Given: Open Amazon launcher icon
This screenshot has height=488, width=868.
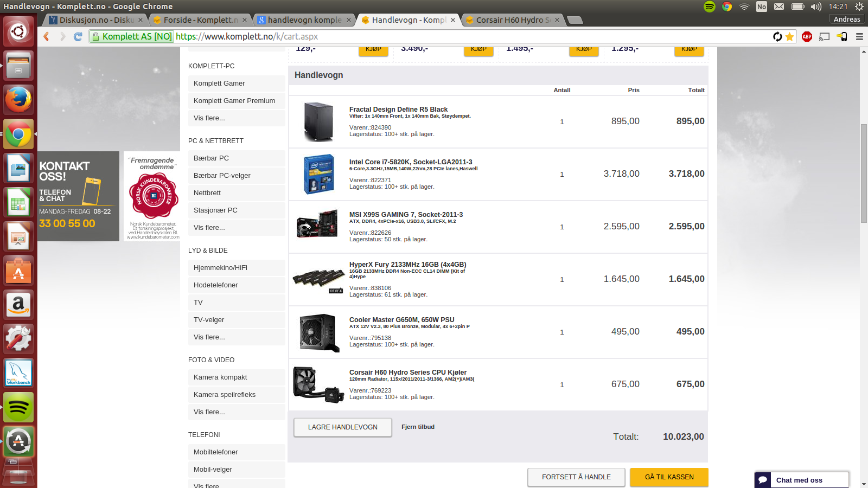Looking at the screenshot, I should click(18, 304).
